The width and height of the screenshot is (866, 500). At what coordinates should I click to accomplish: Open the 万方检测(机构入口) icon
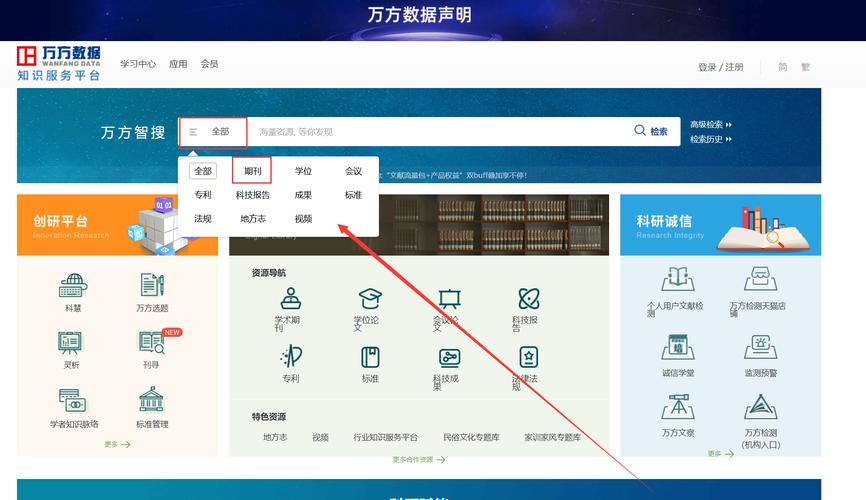[761, 407]
